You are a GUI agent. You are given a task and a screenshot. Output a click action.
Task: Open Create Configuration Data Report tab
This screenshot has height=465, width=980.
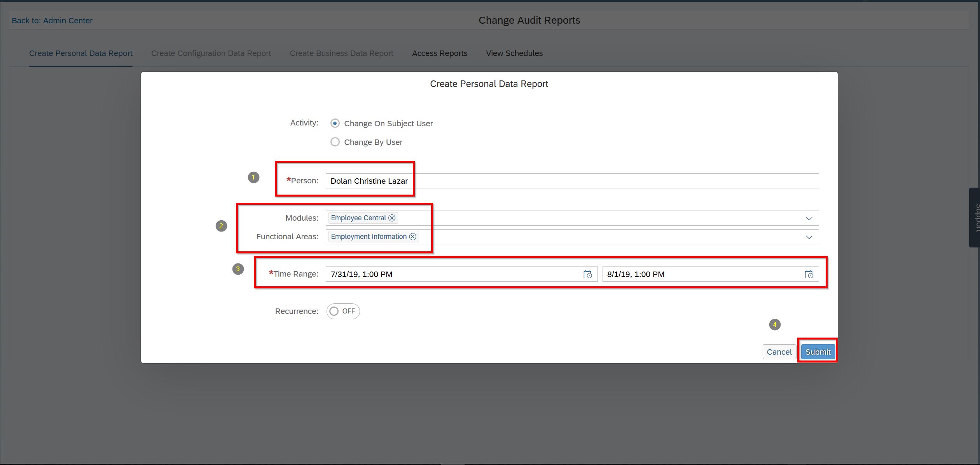211,53
